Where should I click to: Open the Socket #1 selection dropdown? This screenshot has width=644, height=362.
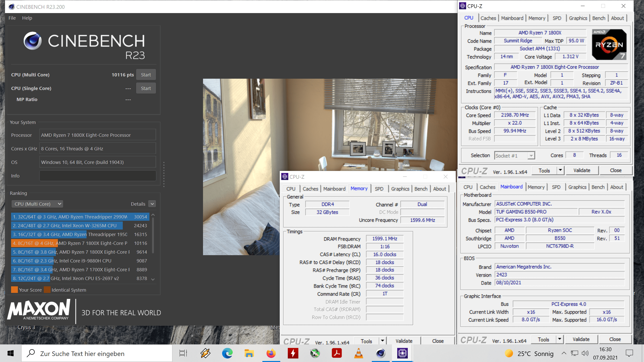[514, 156]
